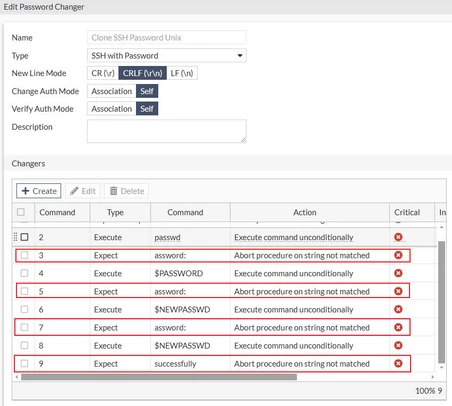Image resolution: width=452 pixels, height=406 pixels.
Task: Check the checkbox for row 2 passwd
Action: [24, 237]
